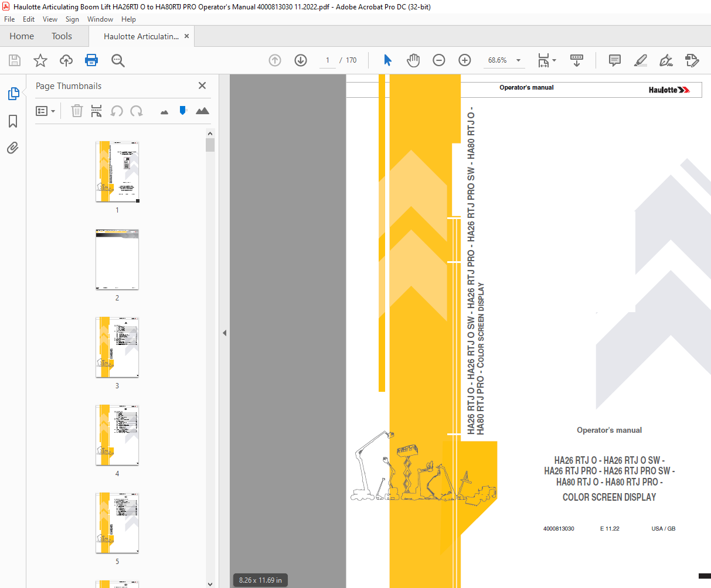Click the 'Page Thumbnails' panel title
Screen dimensions: 711x588
(x=69, y=86)
